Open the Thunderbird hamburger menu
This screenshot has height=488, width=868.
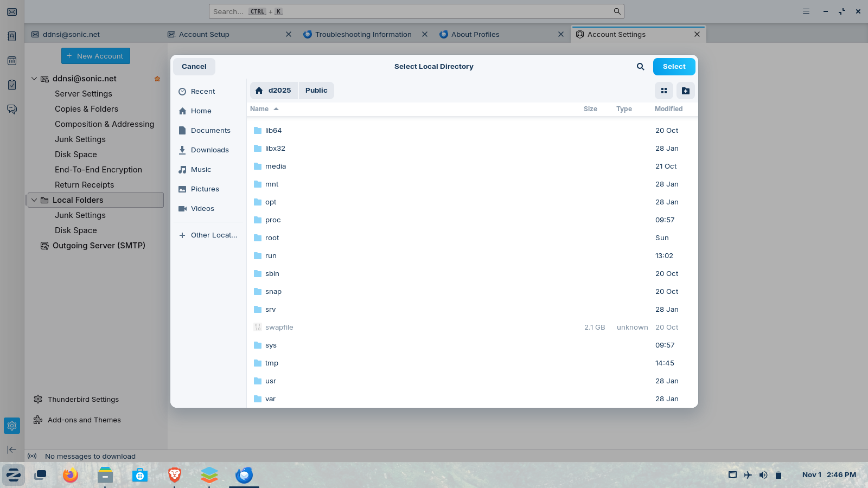pos(806,11)
